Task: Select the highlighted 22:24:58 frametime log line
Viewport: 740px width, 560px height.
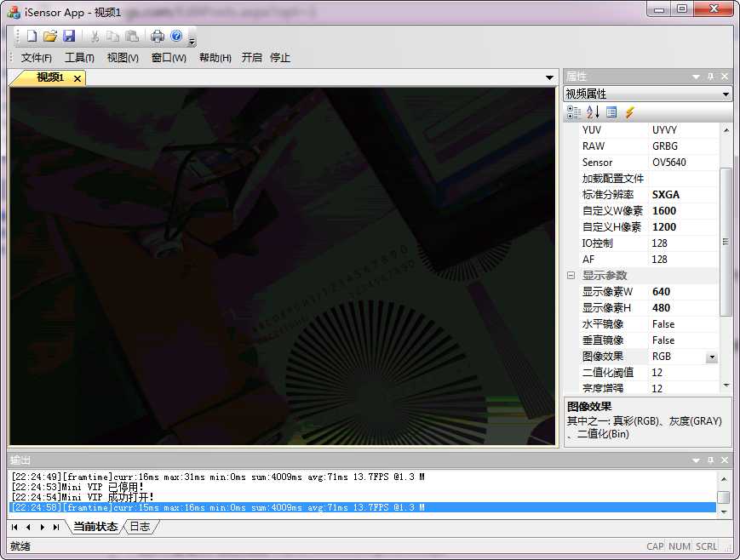Action: pos(363,507)
